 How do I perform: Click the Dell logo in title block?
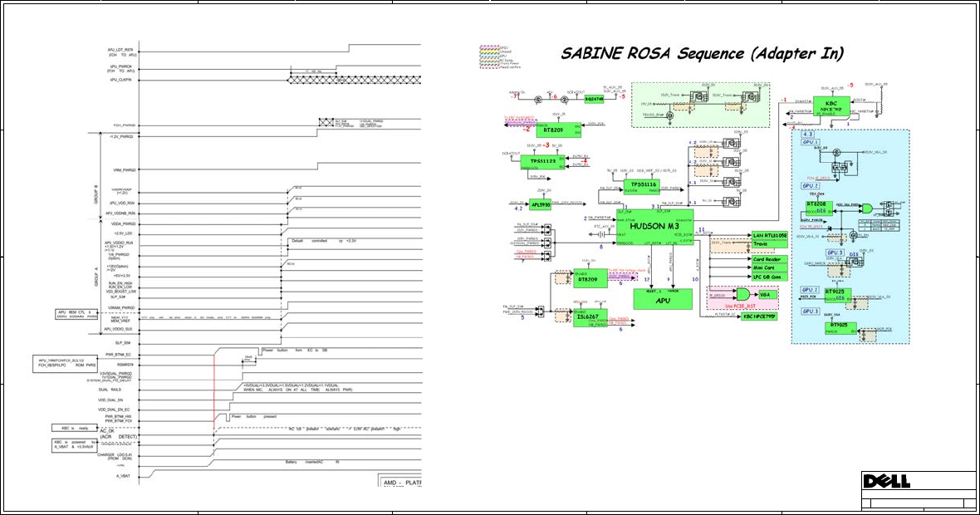(886, 481)
